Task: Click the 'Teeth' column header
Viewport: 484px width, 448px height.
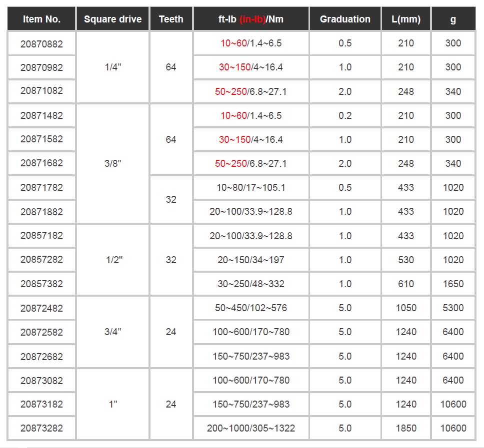Action: point(171,19)
